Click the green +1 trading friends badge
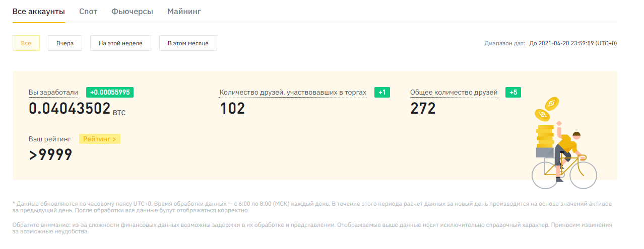This screenshot has width=644, height=249. coord(382,93)
